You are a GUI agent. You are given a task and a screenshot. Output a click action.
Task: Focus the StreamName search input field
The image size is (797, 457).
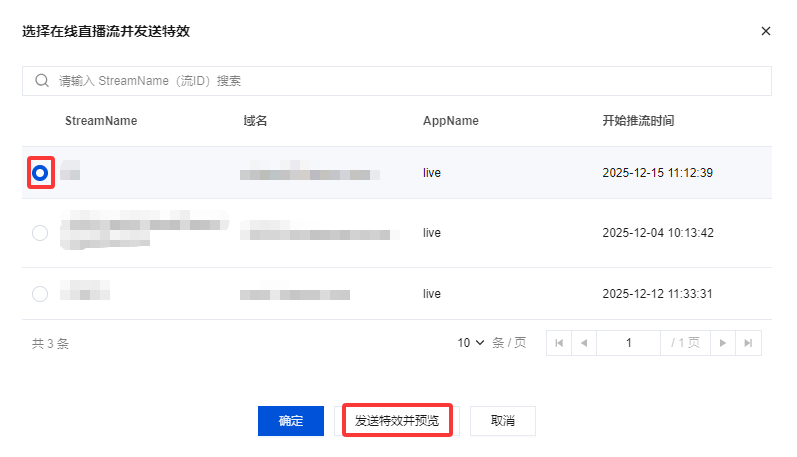click(x=400, y=81)
